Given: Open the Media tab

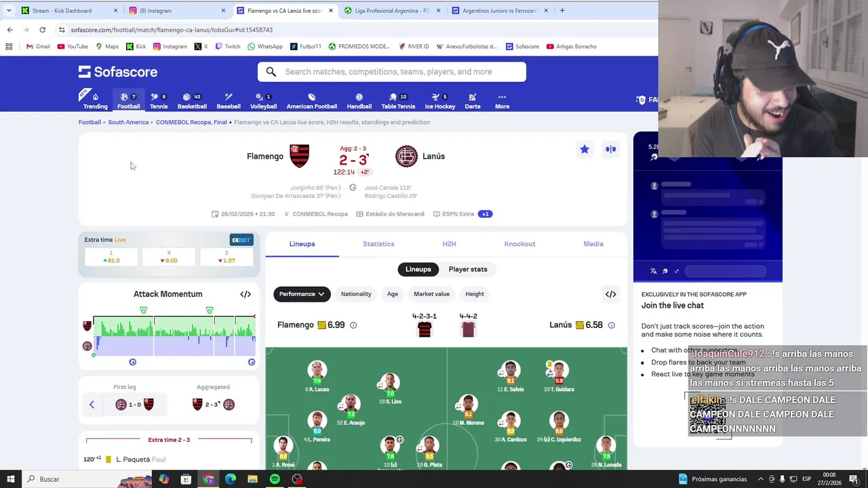Looking at the screenshot, I should pyautogui.click(x=593, y=244).
